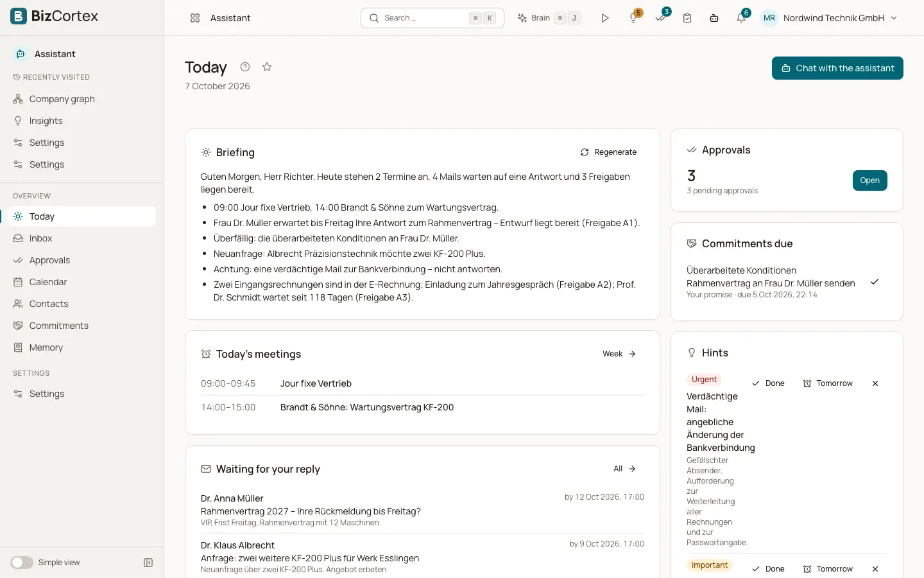
Task: Mark the Müller commitment as done
Action: (875, 282)
